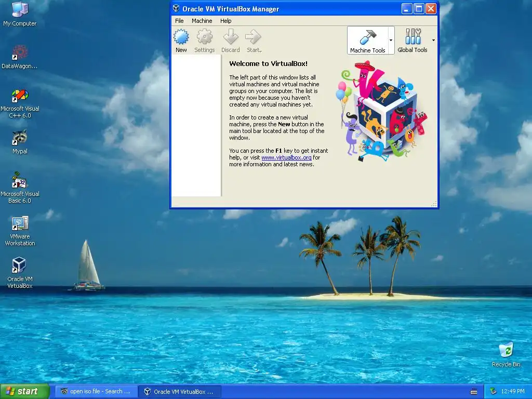Follow the www.virtualbox.org link

(286, 157)
